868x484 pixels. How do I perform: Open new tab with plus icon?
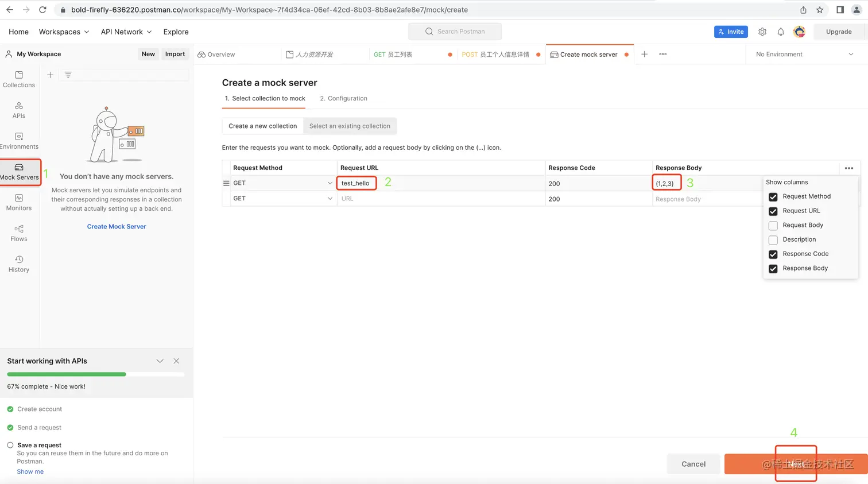(x=644, y=54)
